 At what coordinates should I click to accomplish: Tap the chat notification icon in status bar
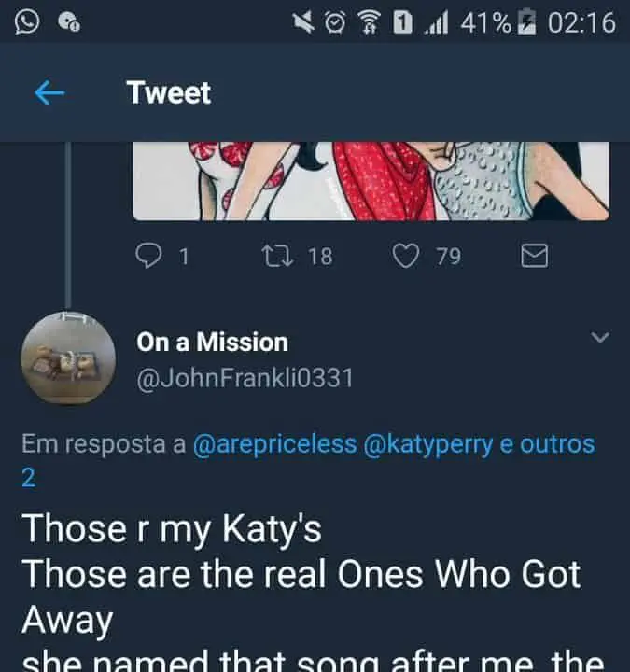pyautogui.click(x=70, y=21)
